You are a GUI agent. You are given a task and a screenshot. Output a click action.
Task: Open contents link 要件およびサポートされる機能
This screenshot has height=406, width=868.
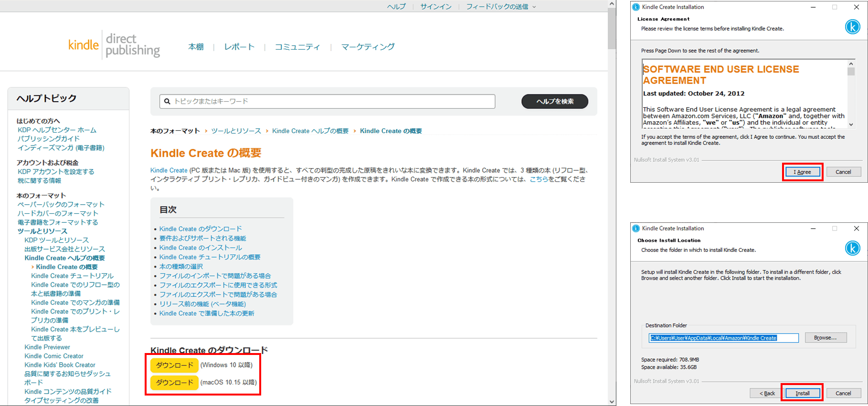[x=202, y=238]
